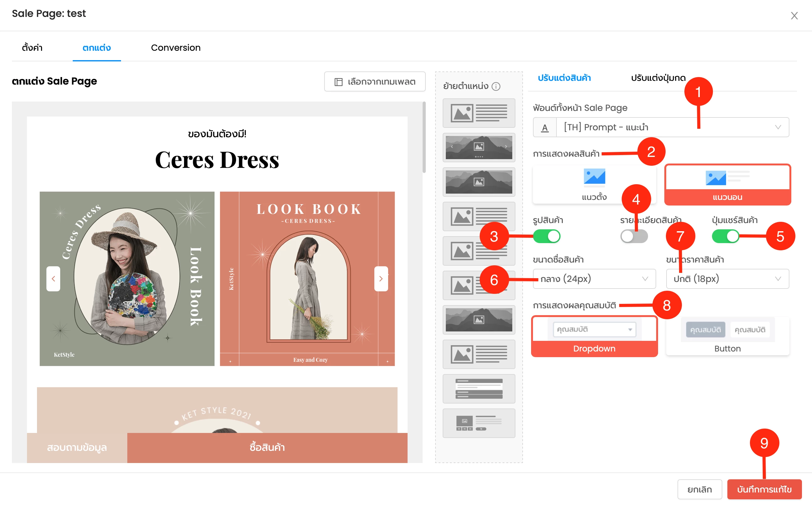Click coral LOOK BOOK image in preview

307,279
